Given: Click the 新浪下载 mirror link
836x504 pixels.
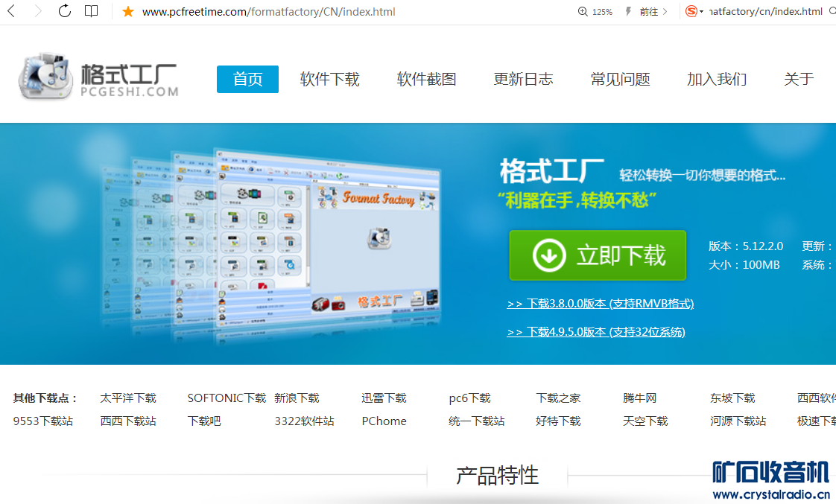Looking at the screenshot, I should [x=297, y=398].
